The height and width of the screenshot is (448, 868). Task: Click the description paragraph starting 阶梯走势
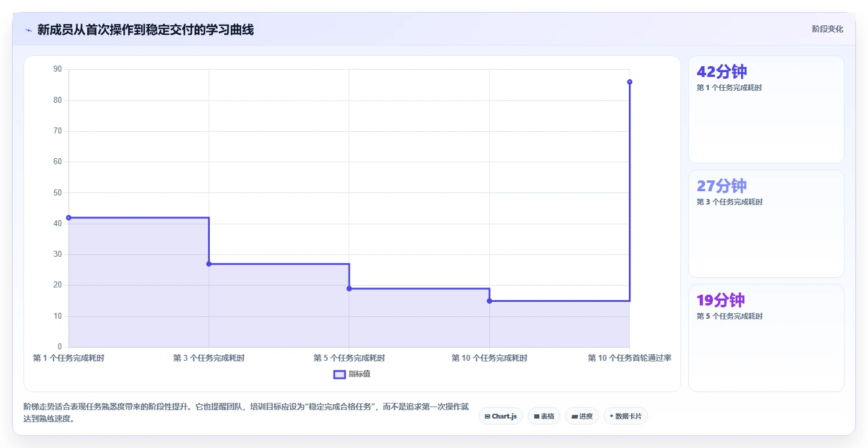(246, 413)
